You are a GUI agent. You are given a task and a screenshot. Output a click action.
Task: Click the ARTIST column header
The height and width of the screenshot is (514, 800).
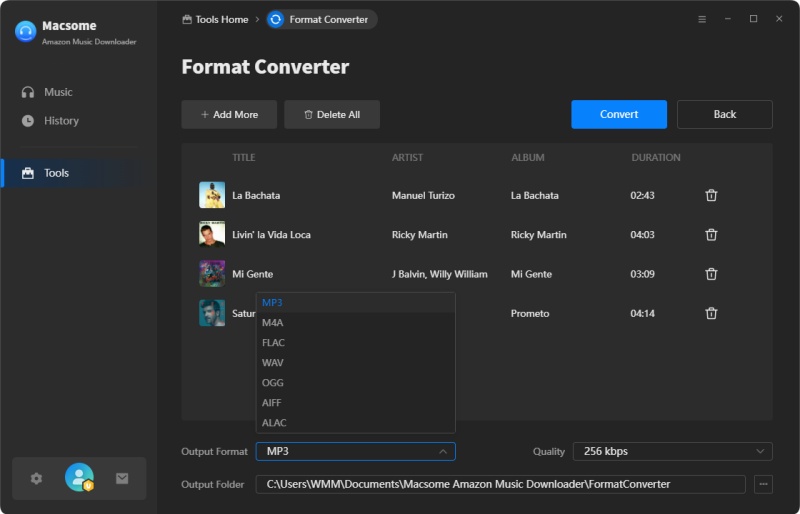coord(407,157)
